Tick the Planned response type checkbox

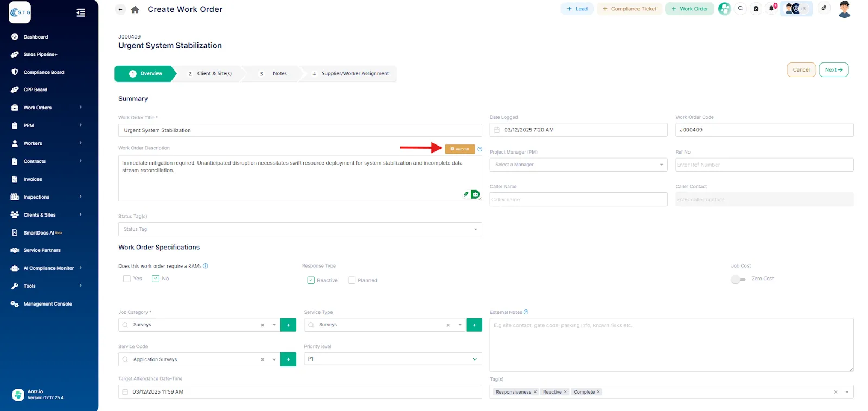tap(352, 280)
